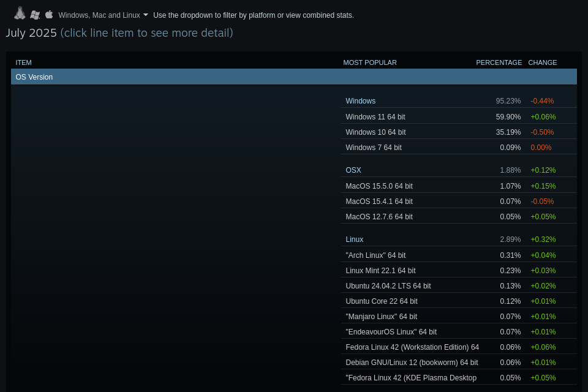Select the Fedora Linux 42 KDE Plasma row
Viewport: 588px width, 392px height.
click(459, 378)
